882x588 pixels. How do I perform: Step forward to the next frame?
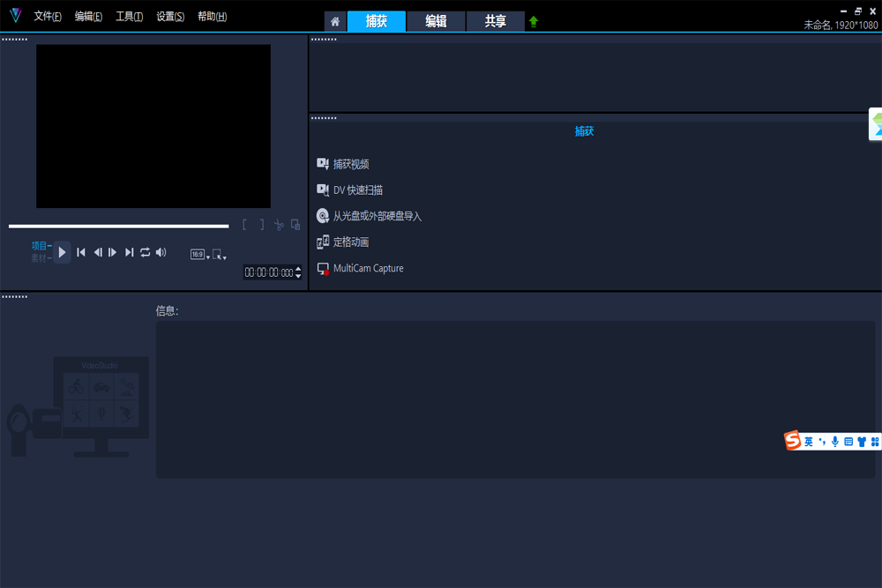tap(112, 252)
